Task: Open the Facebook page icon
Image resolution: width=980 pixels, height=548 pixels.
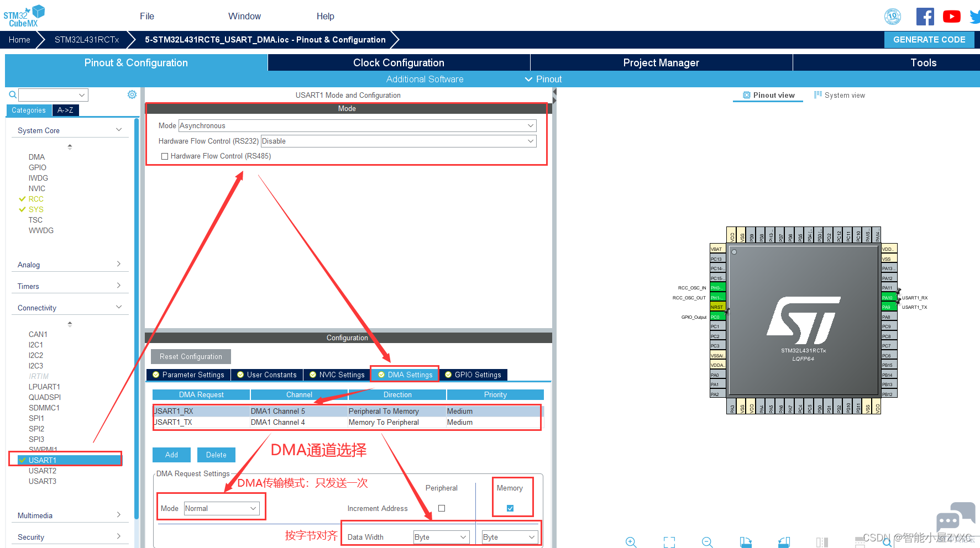Action: pos(925,17)
